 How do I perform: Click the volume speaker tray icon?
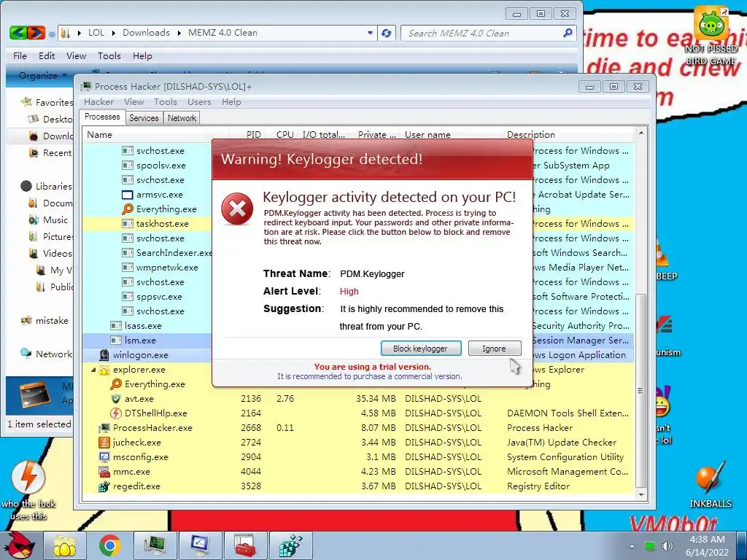(x=667, y=546)
